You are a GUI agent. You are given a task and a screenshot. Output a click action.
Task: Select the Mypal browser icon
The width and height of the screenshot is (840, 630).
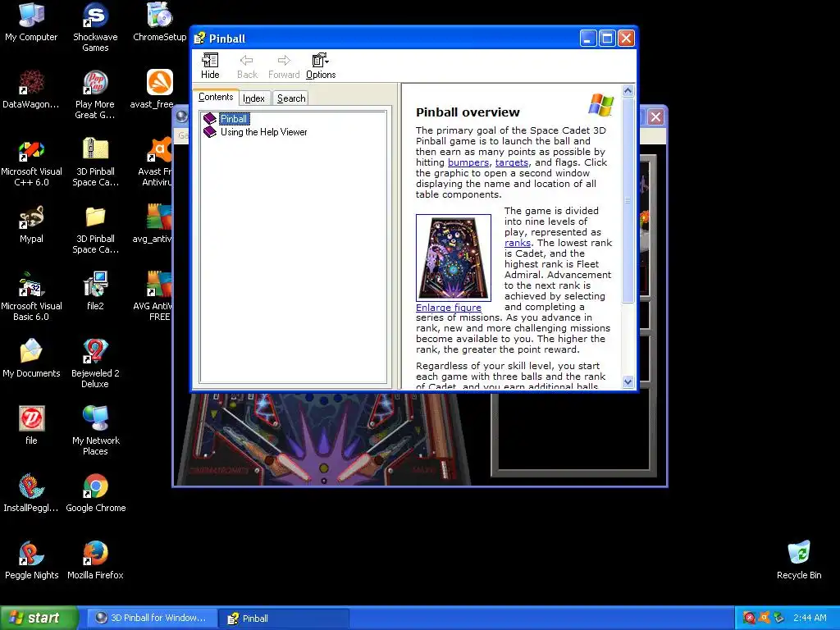31,225
